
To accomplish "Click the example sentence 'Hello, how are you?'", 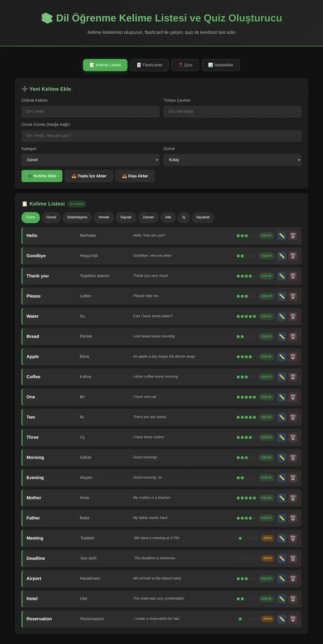I will (x=149, y=235).
